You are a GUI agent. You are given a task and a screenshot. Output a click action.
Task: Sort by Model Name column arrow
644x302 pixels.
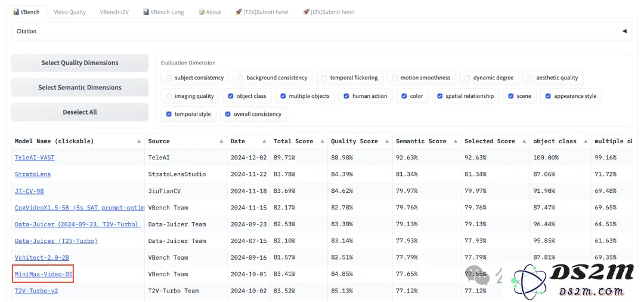click(139, 141)
